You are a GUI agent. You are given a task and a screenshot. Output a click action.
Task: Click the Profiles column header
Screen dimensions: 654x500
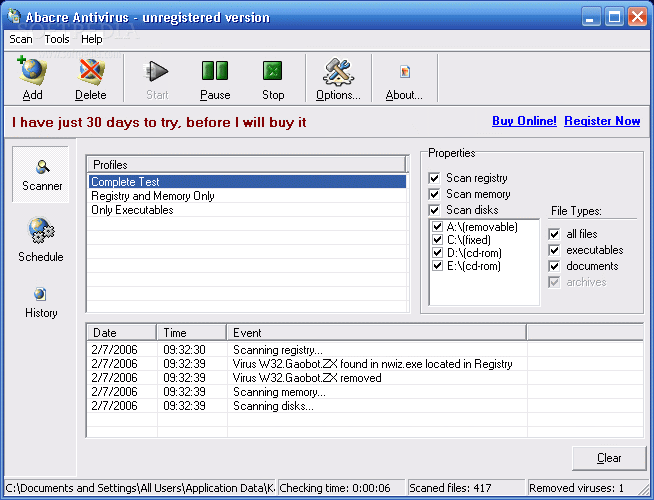point(247,165)
